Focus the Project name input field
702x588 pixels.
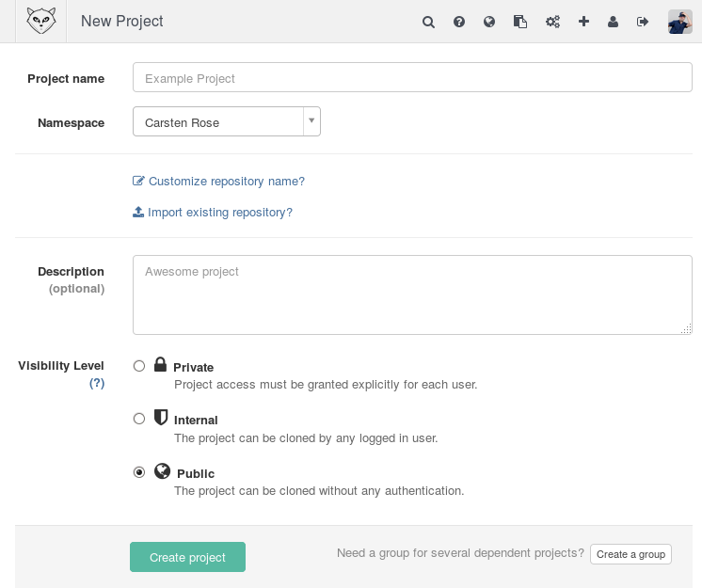coord(412,78)
